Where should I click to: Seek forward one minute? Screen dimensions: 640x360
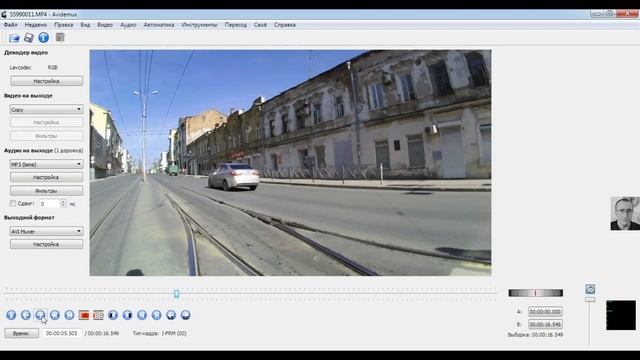(185, 315)
